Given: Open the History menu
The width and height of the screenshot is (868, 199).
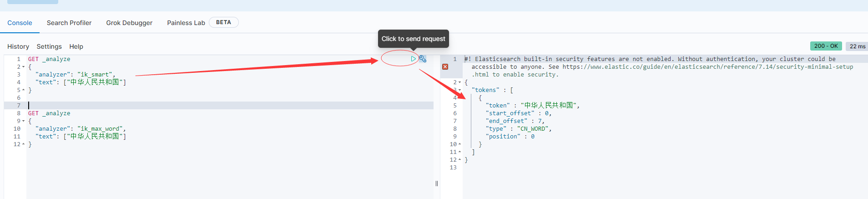Looking at the screenshot, I should pos(18,46).
